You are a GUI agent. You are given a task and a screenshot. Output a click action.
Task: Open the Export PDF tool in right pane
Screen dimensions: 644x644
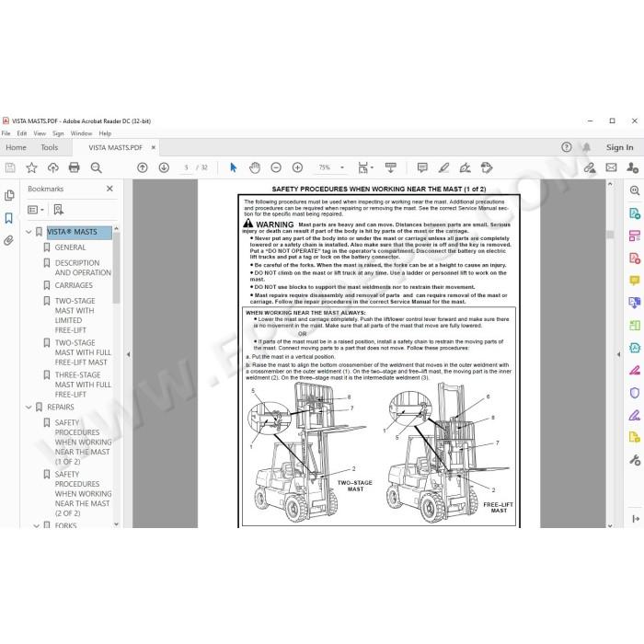pos(635,213)
